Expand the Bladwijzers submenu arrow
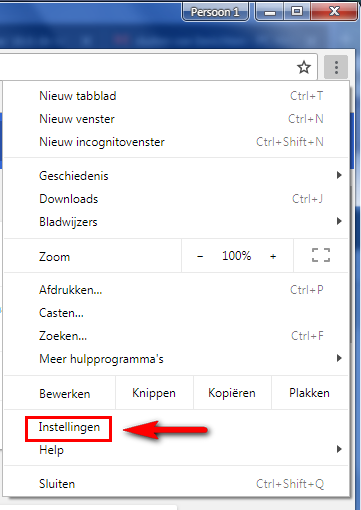 click(339, 221)
